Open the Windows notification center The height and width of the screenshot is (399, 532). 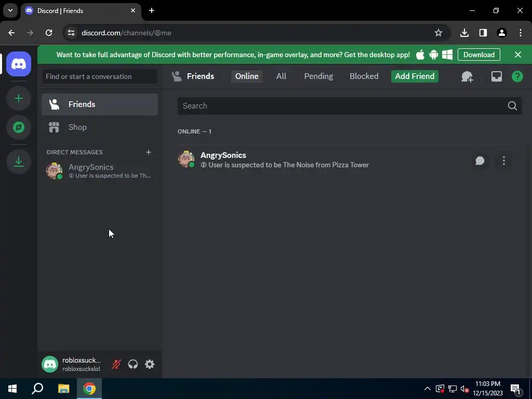515,389
